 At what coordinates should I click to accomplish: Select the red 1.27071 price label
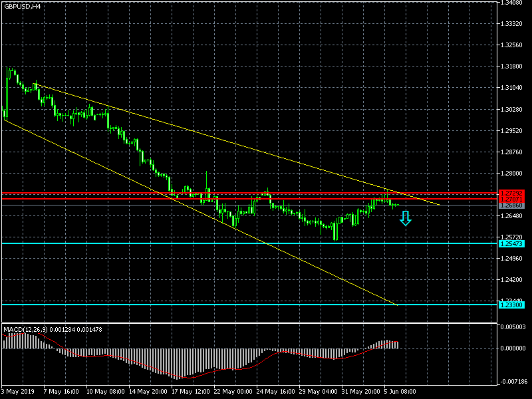coord(511,199)
